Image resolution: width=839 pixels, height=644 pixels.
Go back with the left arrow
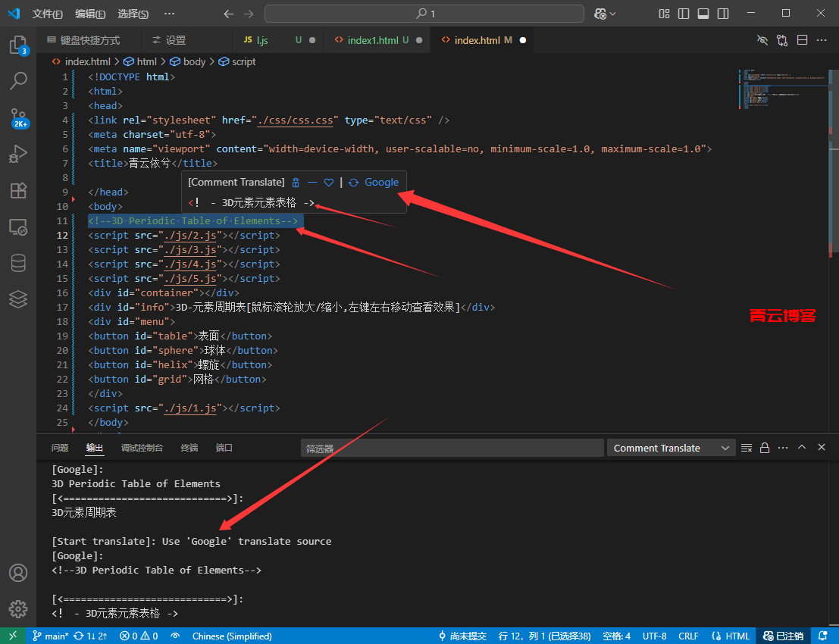[228, 14]
